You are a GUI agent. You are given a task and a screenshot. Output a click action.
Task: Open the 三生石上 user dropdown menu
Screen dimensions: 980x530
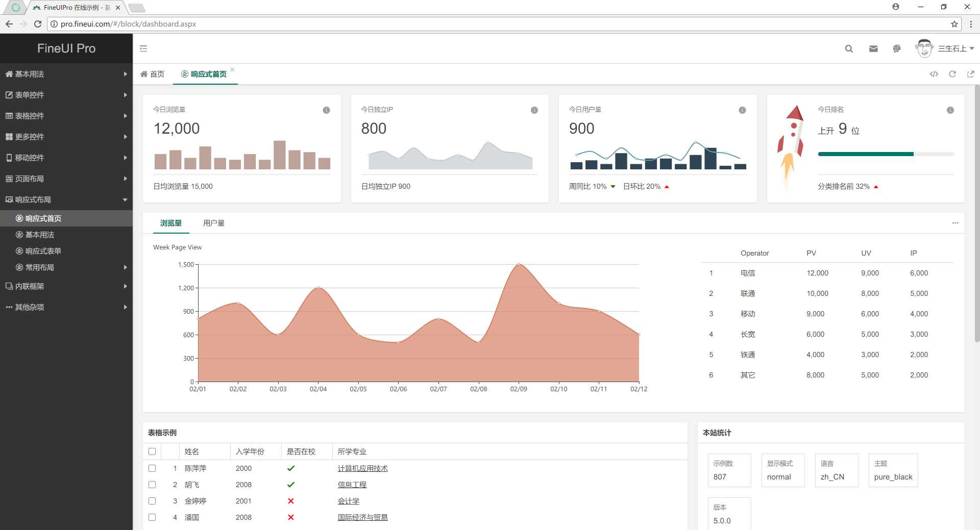956,48
